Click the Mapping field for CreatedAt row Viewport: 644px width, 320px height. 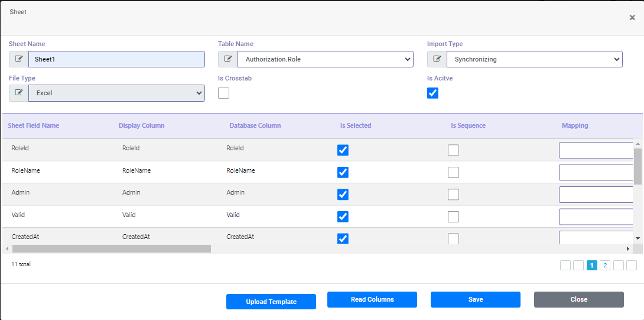click(x=596, y=237)
